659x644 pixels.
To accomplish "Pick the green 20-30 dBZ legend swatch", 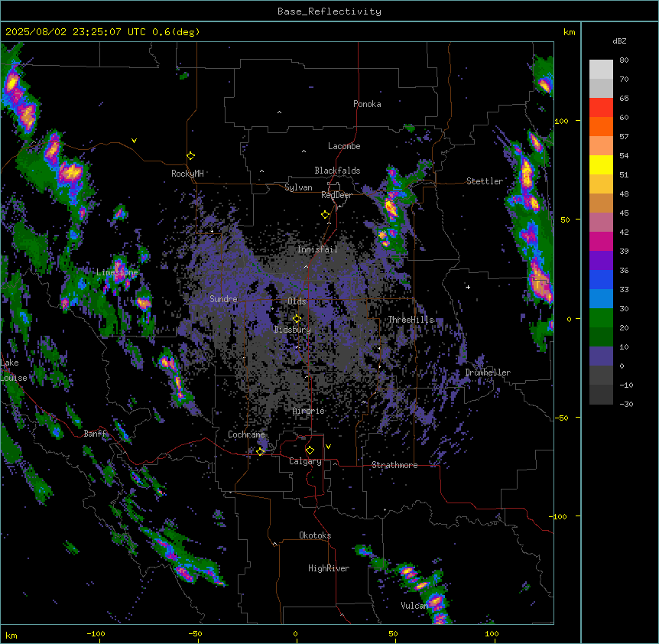I will click(x=601, y=318).
